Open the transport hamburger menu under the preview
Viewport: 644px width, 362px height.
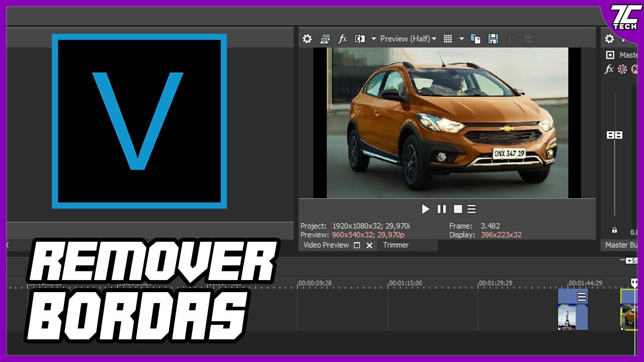[471, 209]
